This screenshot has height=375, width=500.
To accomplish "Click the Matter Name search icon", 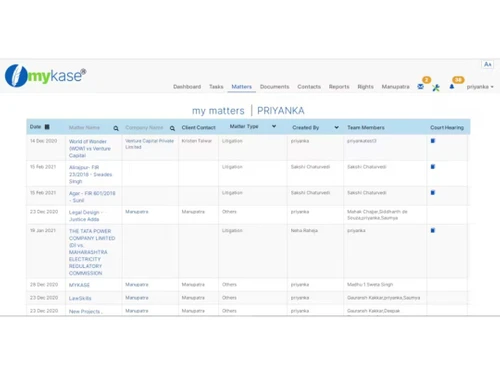I will pos(116,128).
